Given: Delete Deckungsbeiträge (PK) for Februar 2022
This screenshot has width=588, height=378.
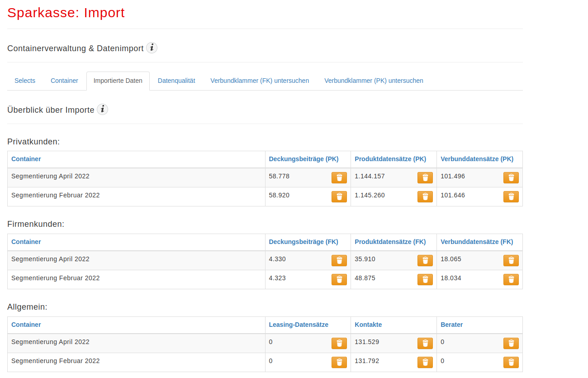Looking at the screenshot, I should tap(339, 196).
